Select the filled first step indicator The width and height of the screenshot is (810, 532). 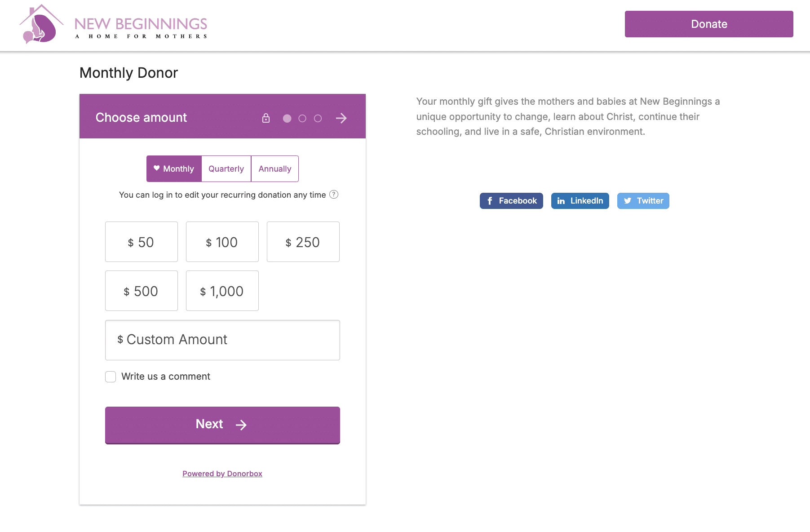coord(287,118)
